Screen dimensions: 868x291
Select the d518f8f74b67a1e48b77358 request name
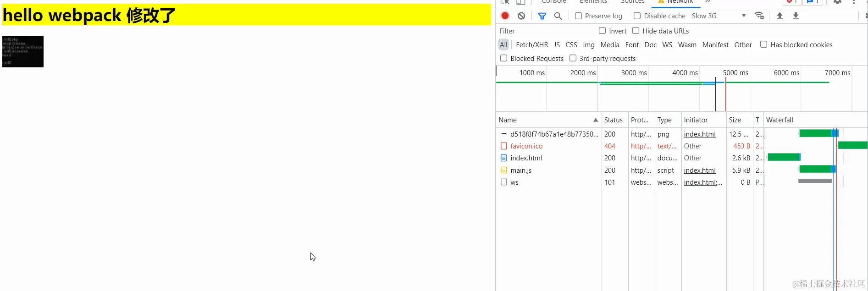pos(554,134)
